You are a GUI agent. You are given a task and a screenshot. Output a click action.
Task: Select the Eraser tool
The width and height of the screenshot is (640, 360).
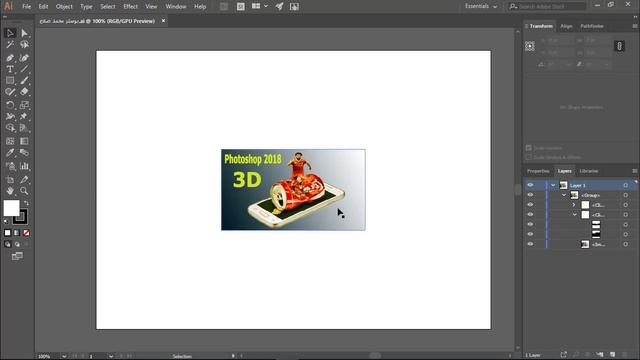(24, 92)
